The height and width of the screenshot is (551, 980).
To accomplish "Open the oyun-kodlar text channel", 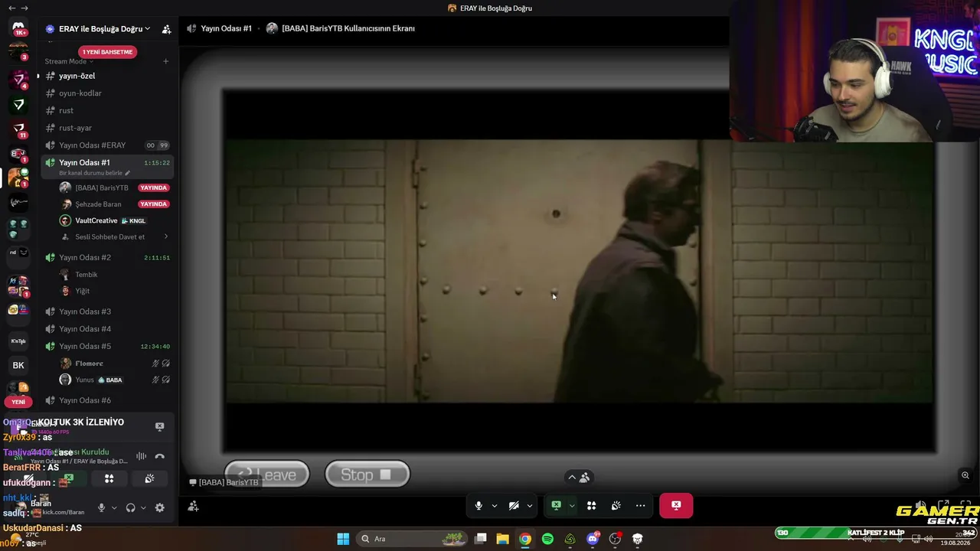I will tap(106, 93).
